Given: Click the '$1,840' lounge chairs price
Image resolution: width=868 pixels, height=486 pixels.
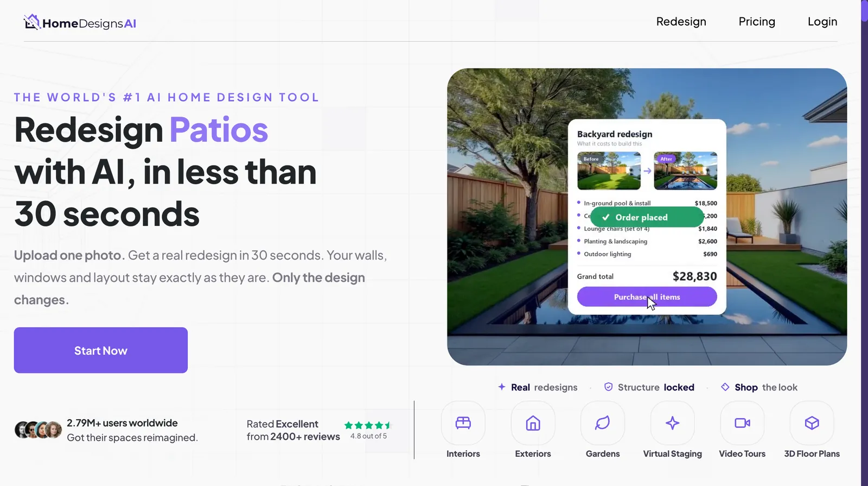Looking at the screenshot, I should click(707, 229).
